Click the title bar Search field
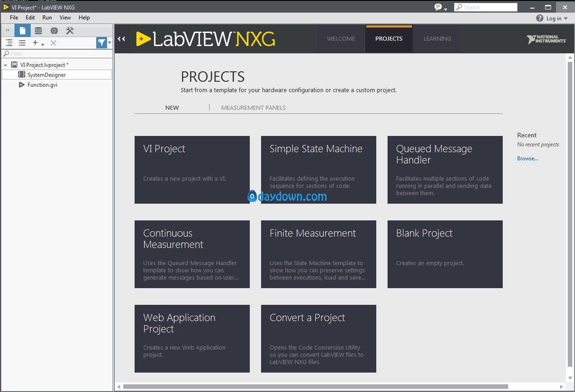Viewport: 575px width, 392px height. [x=486, y=7]
